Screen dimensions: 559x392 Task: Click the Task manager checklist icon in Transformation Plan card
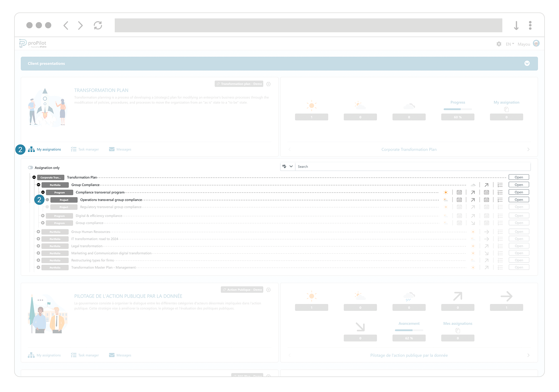(74, 149)
